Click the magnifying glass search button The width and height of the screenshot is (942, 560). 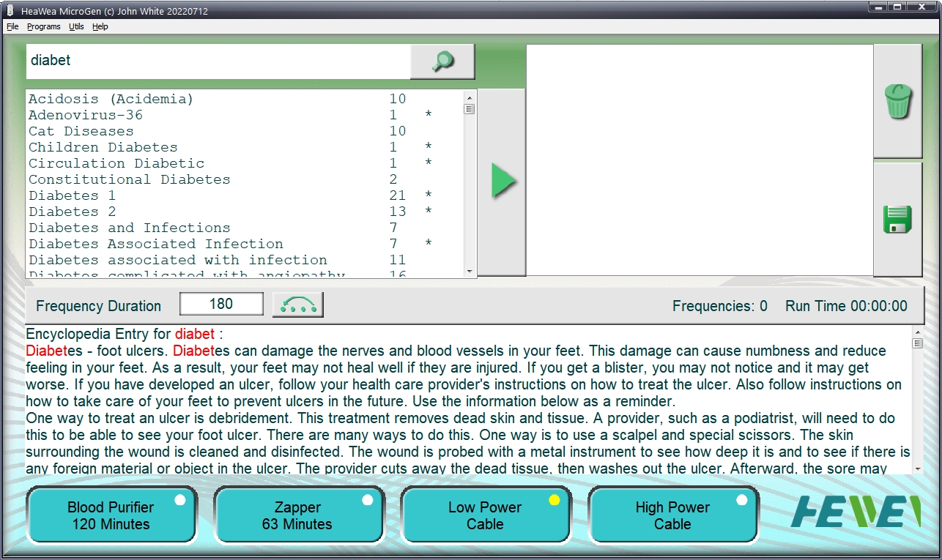(x=442, y=61)
